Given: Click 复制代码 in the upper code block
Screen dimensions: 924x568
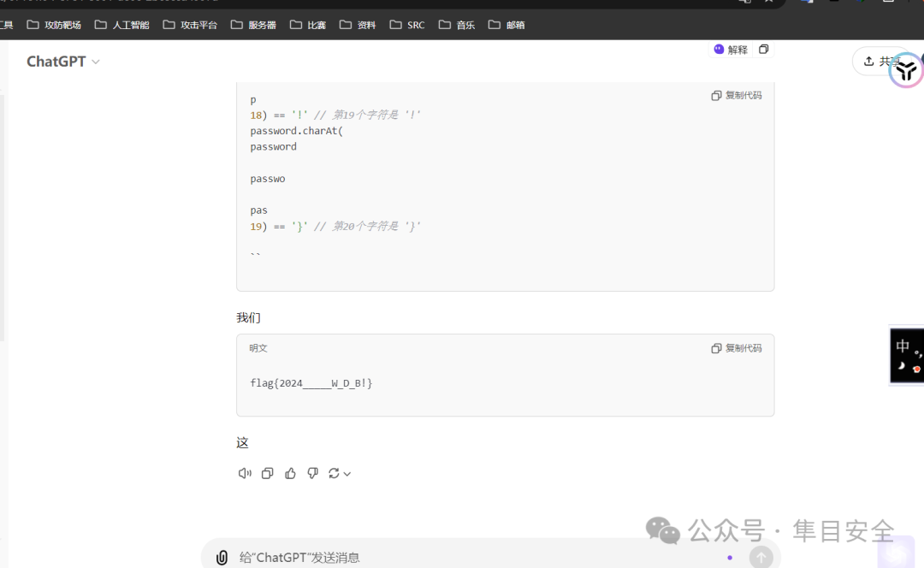Looking at the screenshot, I should (x=737, y=96).
